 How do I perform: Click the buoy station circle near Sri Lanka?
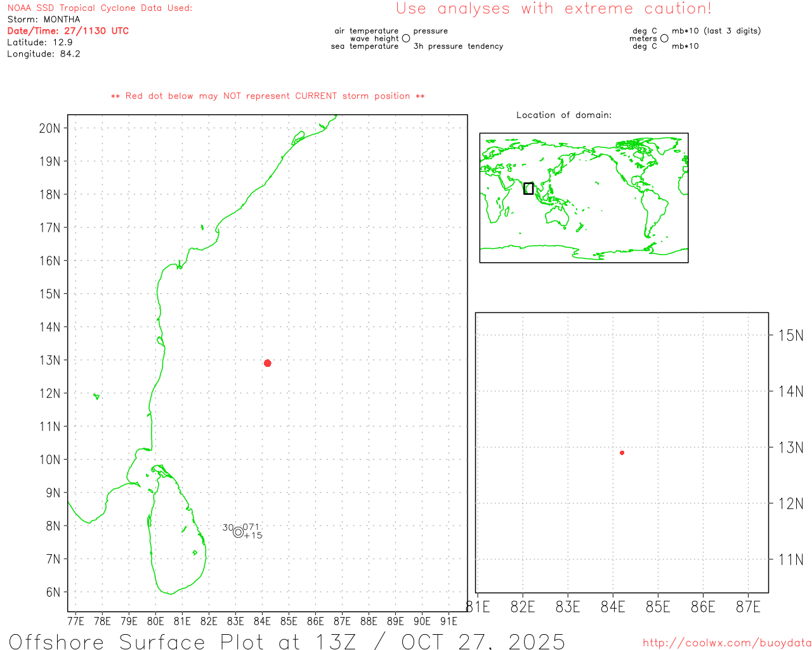[239, 532]
